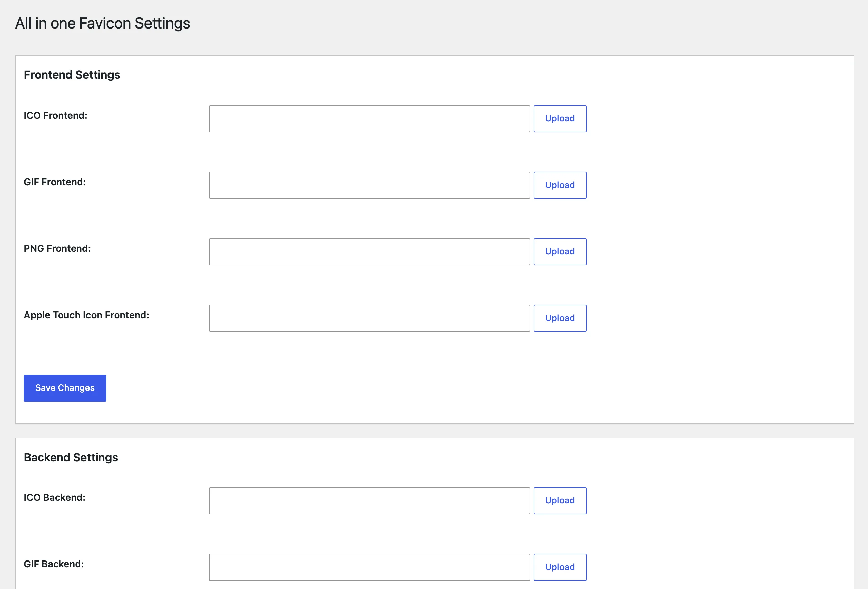Click the GIF Backend text field
Image resolution: width=868 pixels, height=589 pixels.
[369, 567]
